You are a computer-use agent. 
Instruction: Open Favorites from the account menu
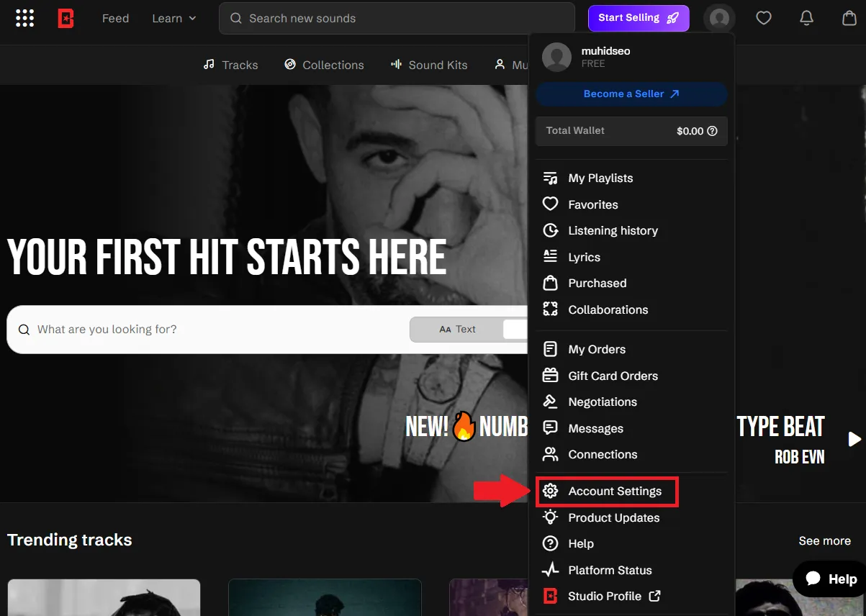click(593, 204)
